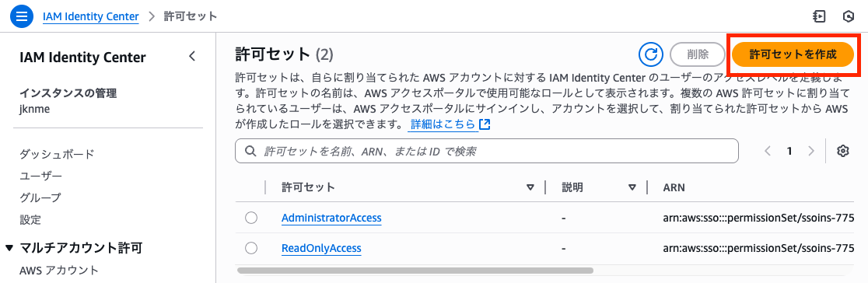Click the ReadOnlyAccess row ARN value
868x283 pixels.
[759, 248]
